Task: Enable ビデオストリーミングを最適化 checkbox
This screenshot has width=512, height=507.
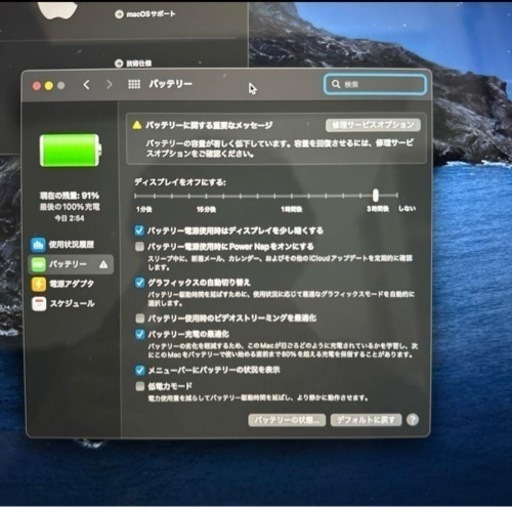Action: click(x=140, y=318)
